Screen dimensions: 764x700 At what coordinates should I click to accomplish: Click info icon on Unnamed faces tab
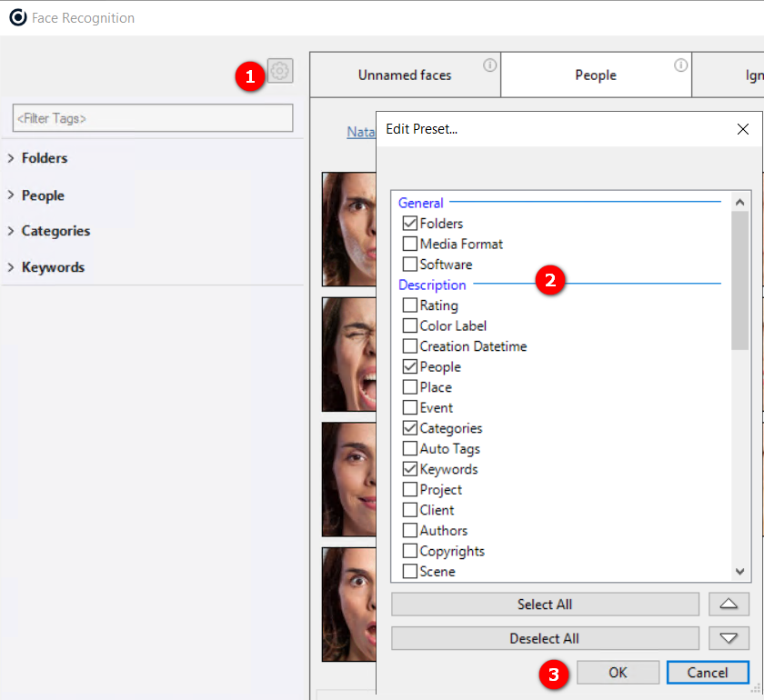click(x=490, y=65)
